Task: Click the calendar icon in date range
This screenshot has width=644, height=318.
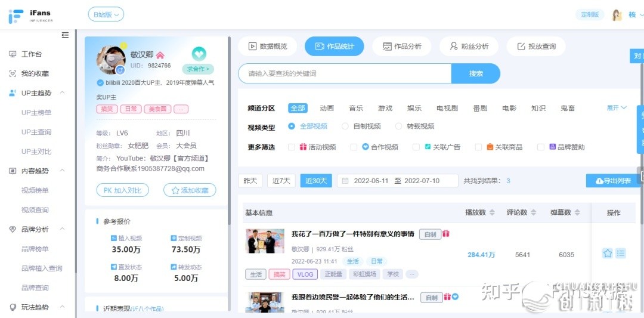Action: pyautogui.click(x=344, y=181)
